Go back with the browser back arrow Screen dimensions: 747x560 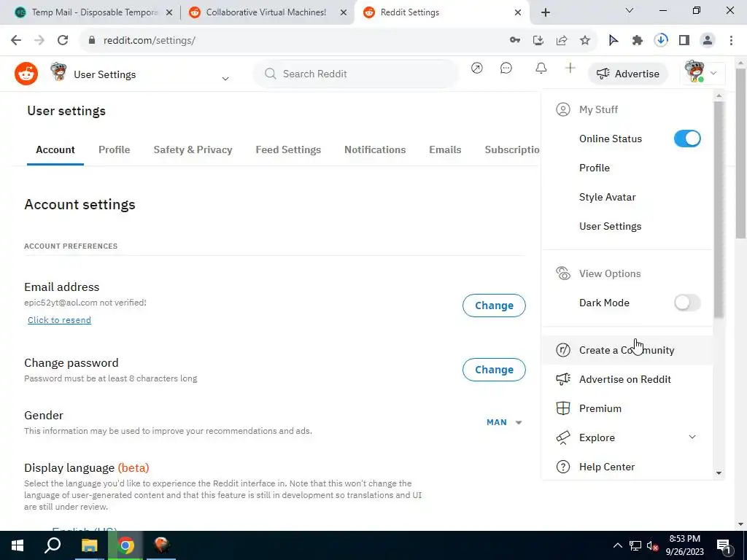click(x=16, y=40)
